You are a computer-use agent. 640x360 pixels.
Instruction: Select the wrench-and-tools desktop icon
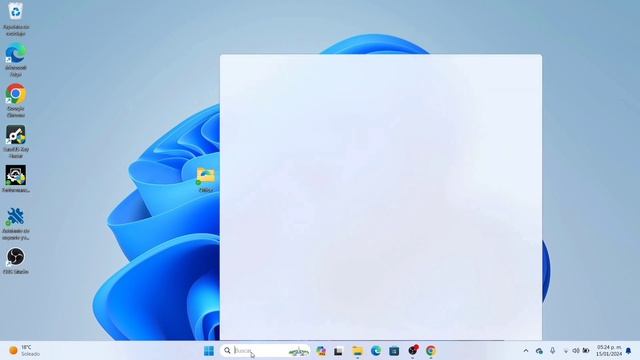(x=16, y=223)
